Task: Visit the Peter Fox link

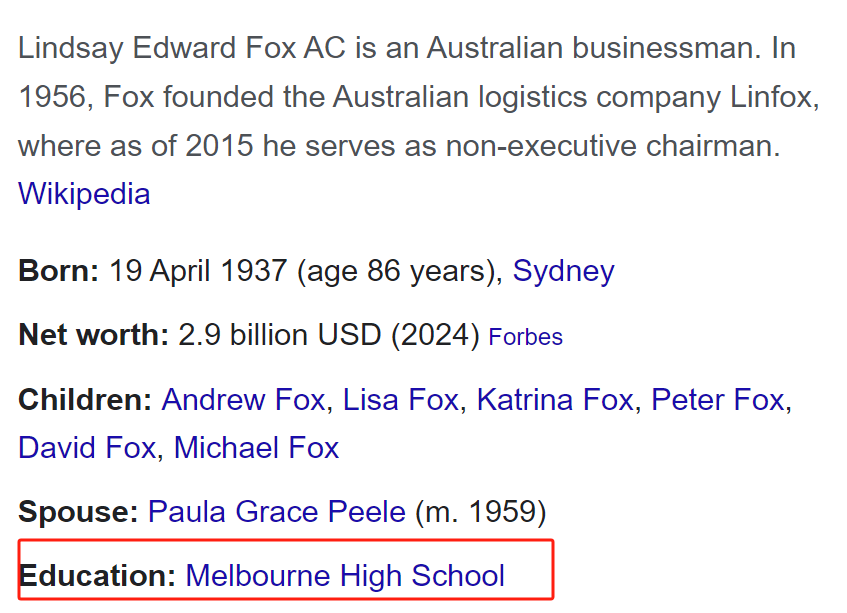Action: (717, 401)
